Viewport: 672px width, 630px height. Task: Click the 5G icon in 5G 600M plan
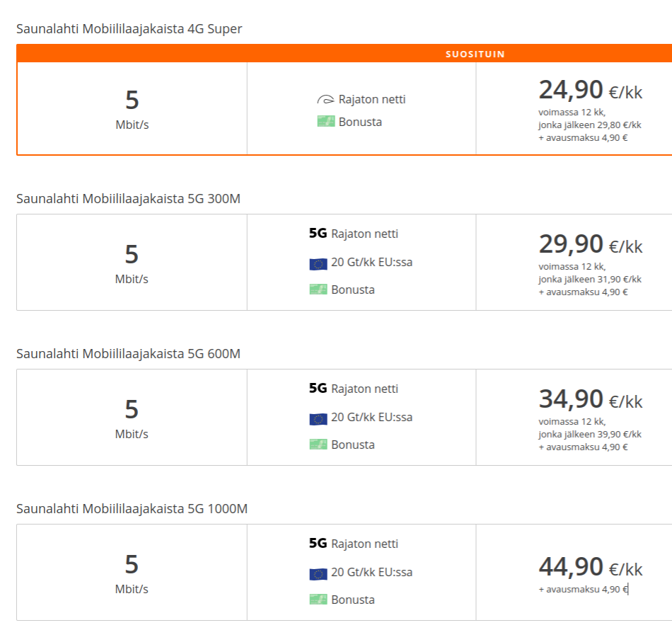coord(318,388)
